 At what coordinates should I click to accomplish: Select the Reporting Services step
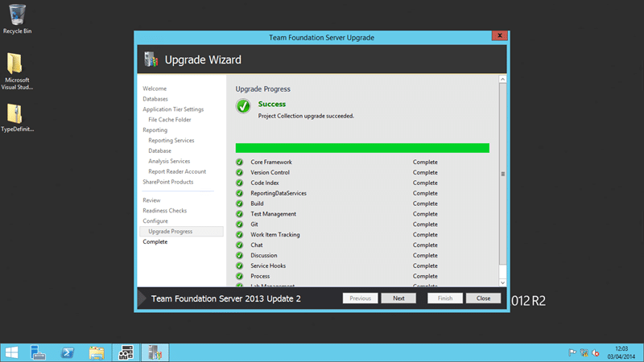171,140
